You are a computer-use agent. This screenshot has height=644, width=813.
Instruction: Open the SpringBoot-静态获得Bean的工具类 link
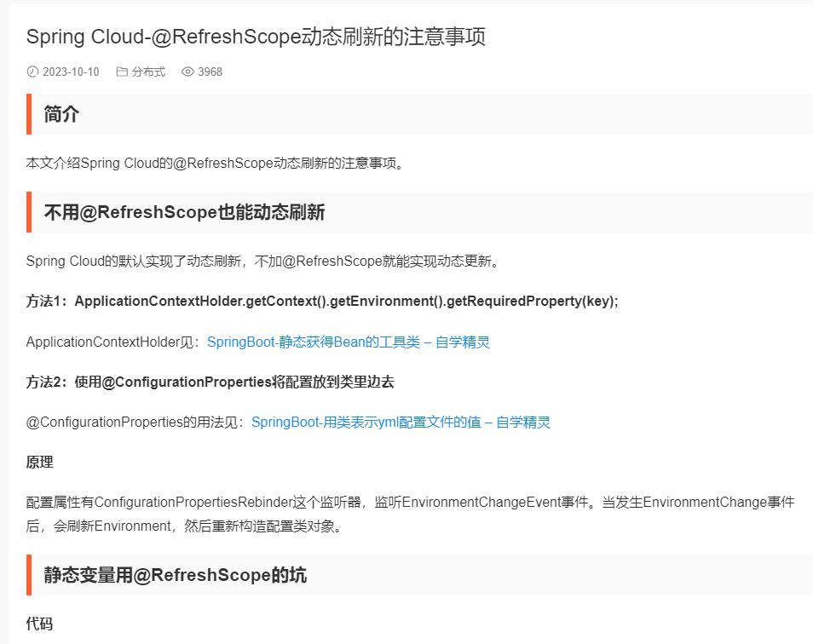click(x=349, y=342)
